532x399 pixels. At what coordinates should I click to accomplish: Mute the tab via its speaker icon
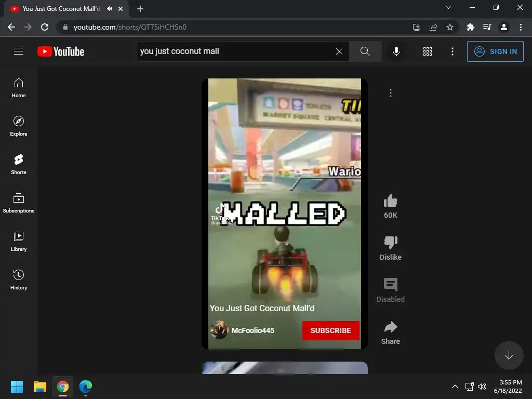point(109,9)
